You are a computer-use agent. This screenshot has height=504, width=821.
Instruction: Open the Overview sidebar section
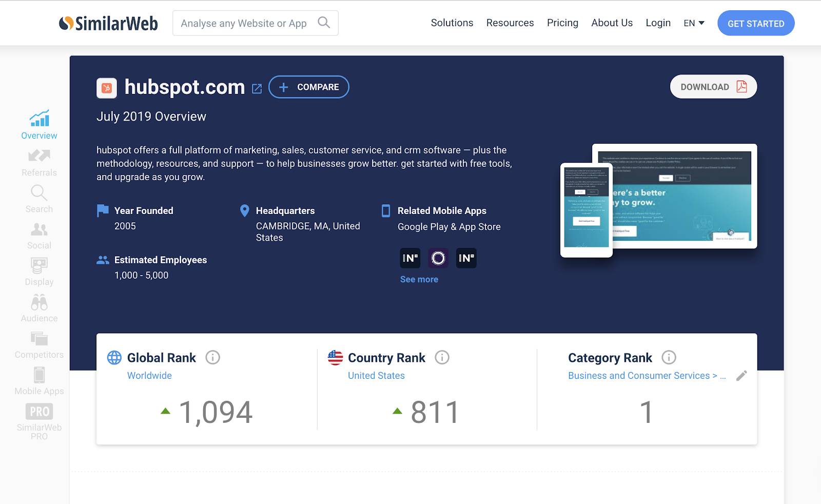pos(39,125)
